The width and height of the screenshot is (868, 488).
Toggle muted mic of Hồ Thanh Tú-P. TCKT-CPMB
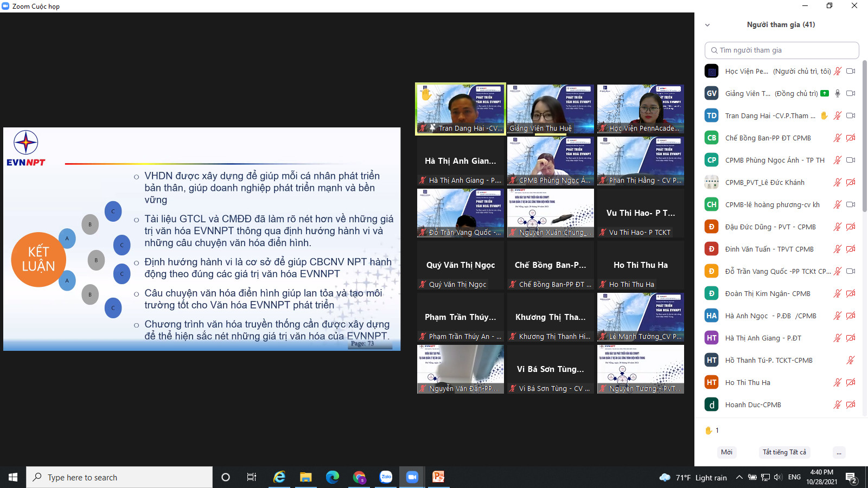[851, 360]
